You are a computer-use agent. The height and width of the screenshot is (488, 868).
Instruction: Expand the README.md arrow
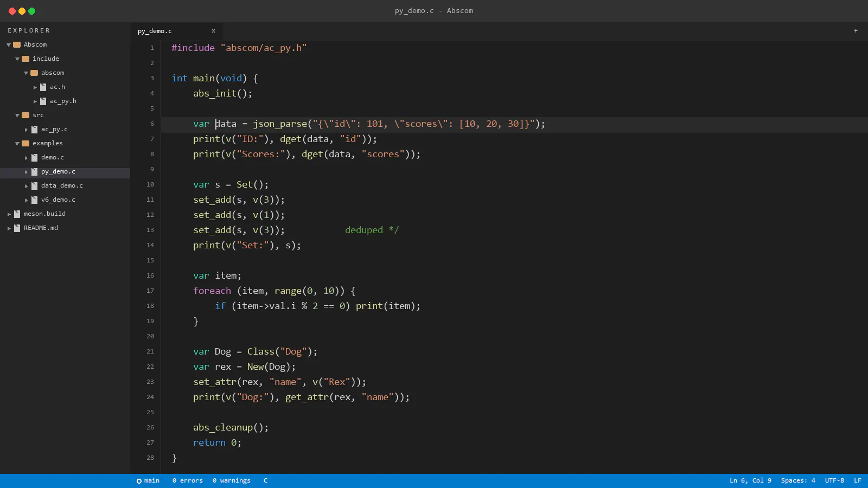coord(9,228)
